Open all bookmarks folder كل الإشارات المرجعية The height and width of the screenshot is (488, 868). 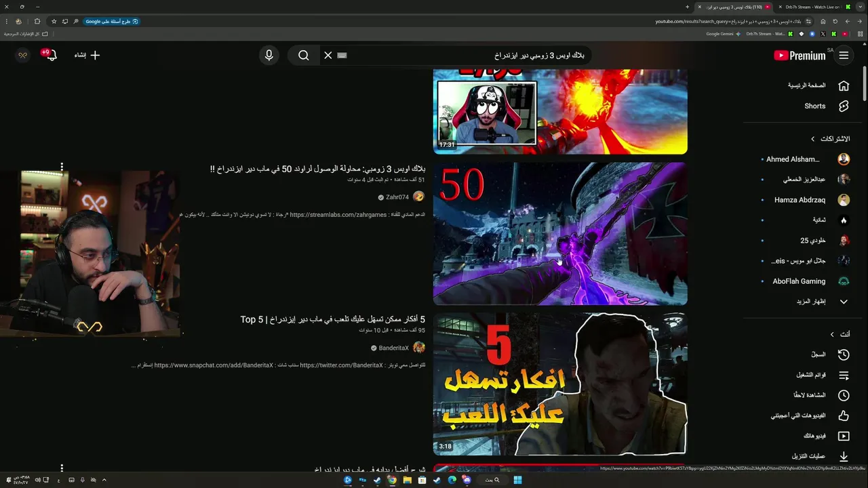click(x=26, y=34)
